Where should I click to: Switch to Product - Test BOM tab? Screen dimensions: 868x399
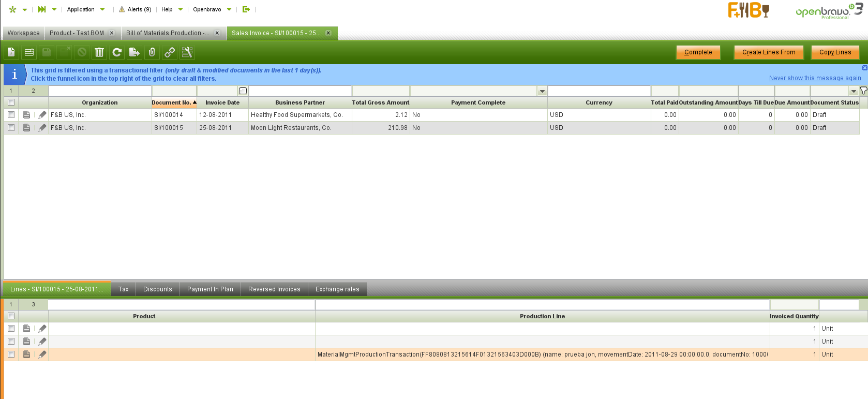[77, 33]
